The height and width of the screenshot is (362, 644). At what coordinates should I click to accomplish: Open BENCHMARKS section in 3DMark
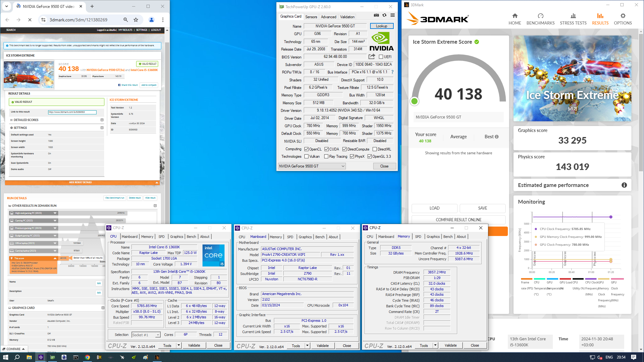click(541, 19)
